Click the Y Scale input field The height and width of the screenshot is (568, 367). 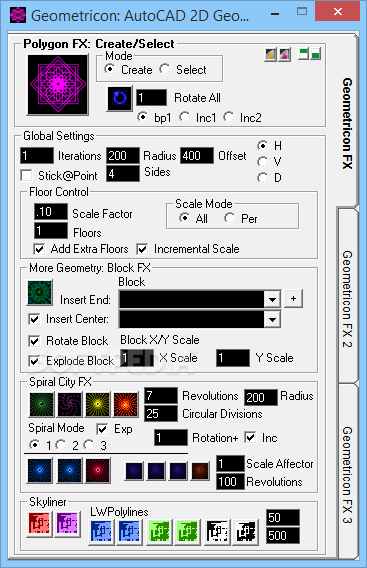(x=233, y=358)
